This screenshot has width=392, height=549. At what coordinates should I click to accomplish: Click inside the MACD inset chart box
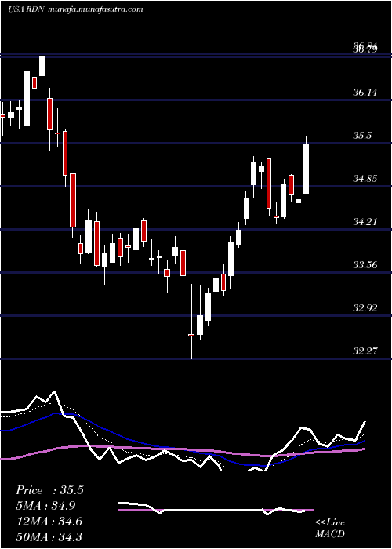(216, 510)
